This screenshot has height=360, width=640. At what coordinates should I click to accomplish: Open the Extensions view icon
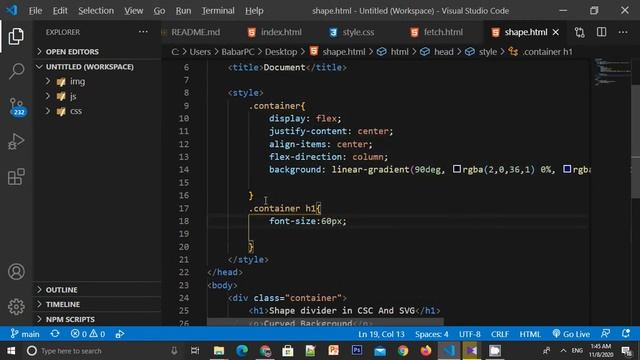[16, 177]
